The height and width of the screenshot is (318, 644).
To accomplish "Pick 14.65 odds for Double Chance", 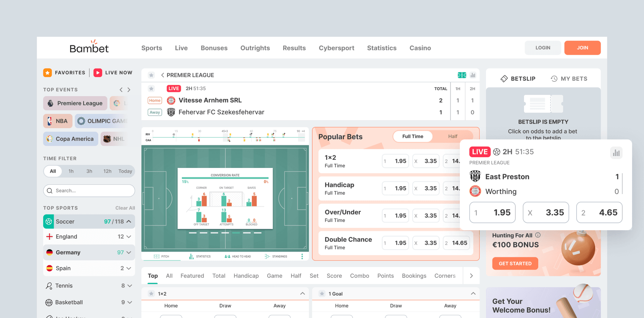I will tap(456, 243).
